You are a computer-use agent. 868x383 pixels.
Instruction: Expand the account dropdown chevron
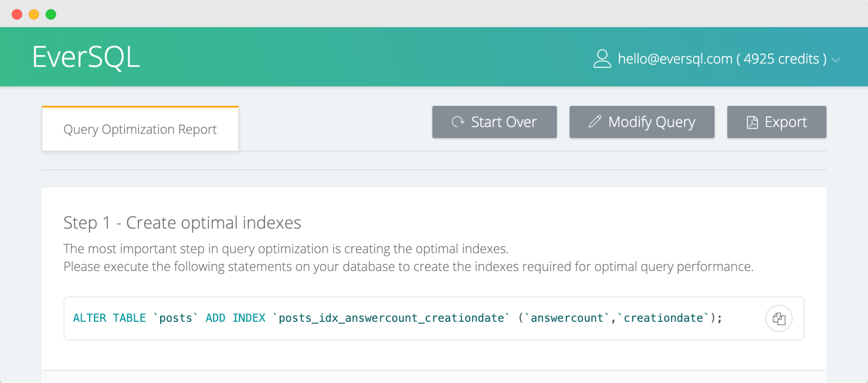tap(836, 60)
